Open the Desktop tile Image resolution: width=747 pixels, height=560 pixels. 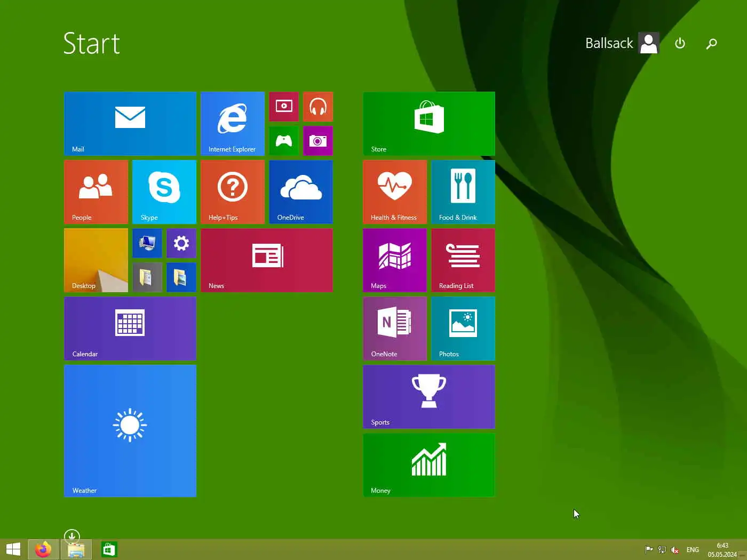[96, 260]
